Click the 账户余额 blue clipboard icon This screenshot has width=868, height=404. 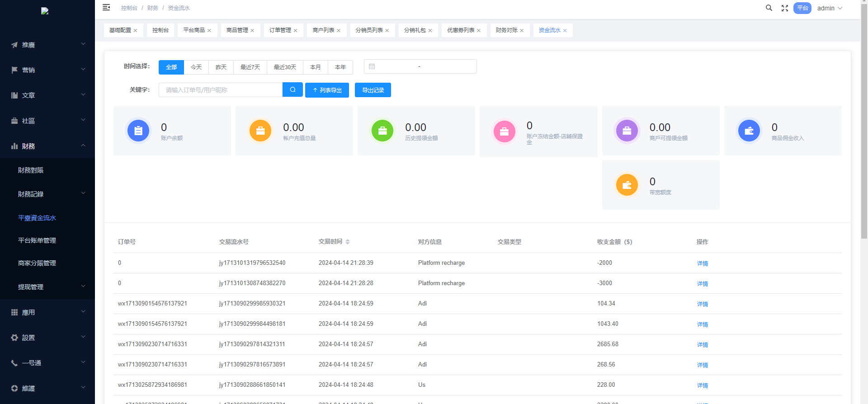point(138,131)
